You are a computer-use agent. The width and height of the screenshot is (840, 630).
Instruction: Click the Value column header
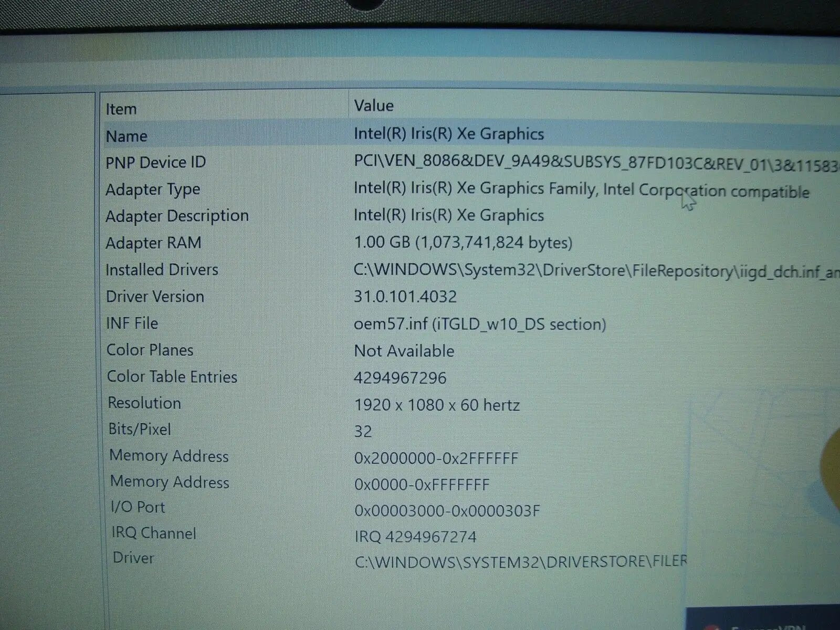click(374, 106)
